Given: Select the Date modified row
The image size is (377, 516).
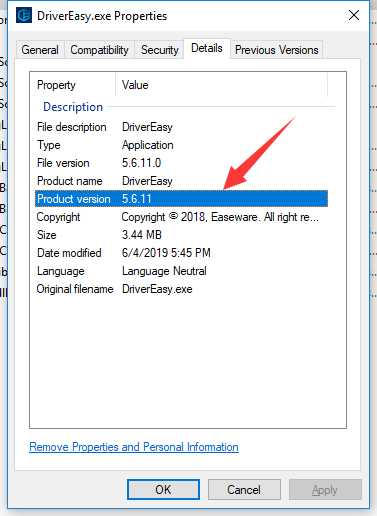Looking at the screenshot, I should click(181, 253).
